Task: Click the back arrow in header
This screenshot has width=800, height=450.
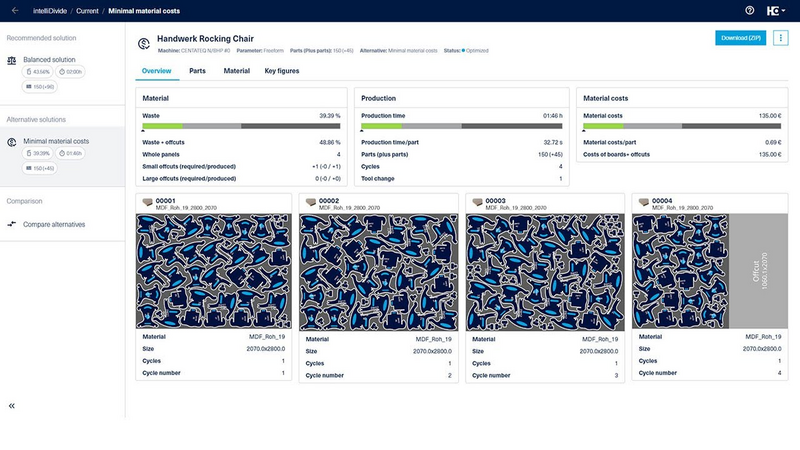Action: tap(15, 10)
